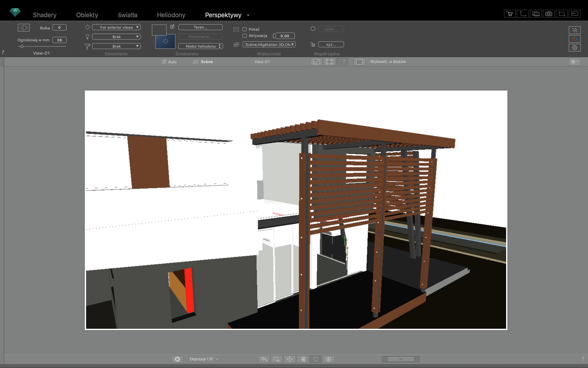Select the snapshot camera tool
Viewport: 588px width, 368px height.
549,14
